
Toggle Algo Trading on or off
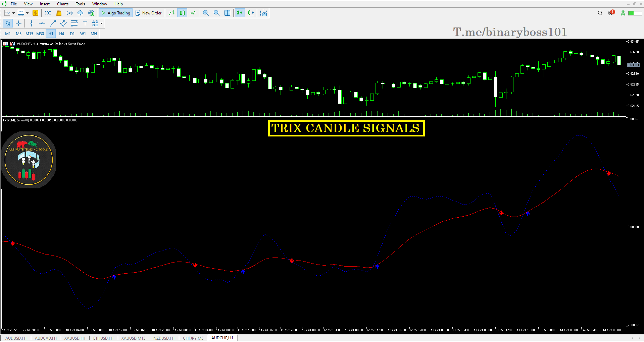pyautogui.click(x=115, y=13)
